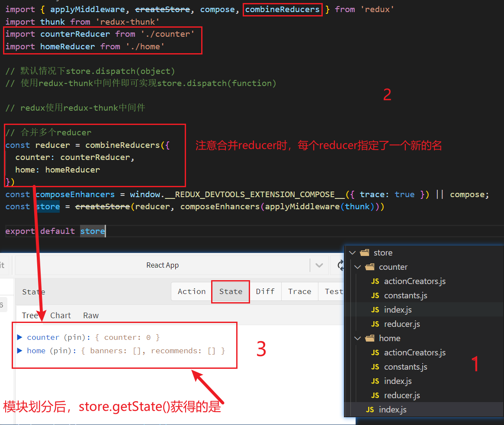Click JS icon of home's constants.js

tap(375, 367)
